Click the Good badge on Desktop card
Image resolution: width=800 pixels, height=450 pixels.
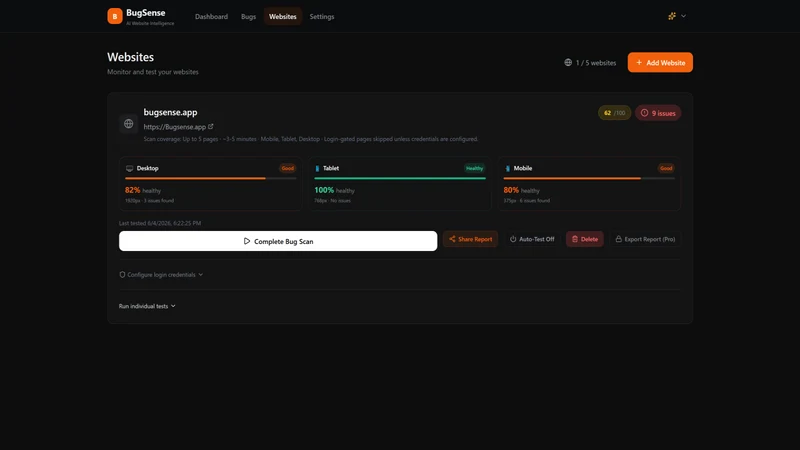(x=288, y=168)
